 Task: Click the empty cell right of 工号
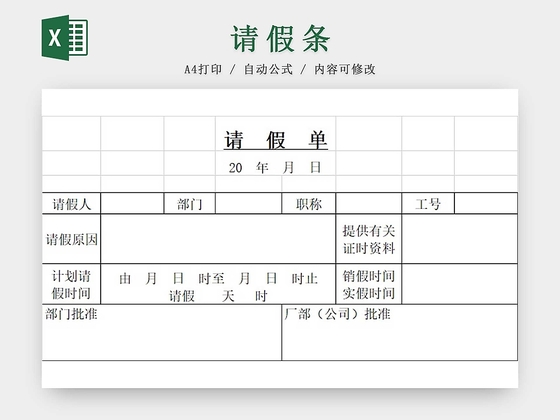pos(486,204)
